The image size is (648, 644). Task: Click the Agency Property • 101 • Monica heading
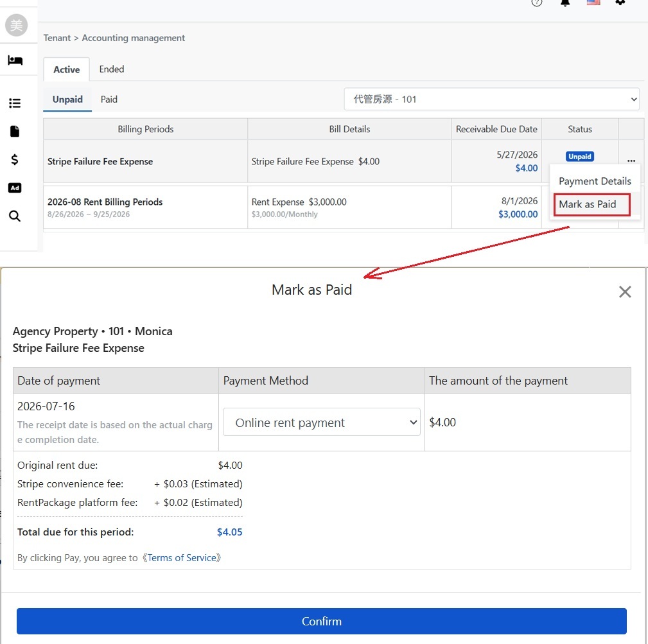(92, 331)
